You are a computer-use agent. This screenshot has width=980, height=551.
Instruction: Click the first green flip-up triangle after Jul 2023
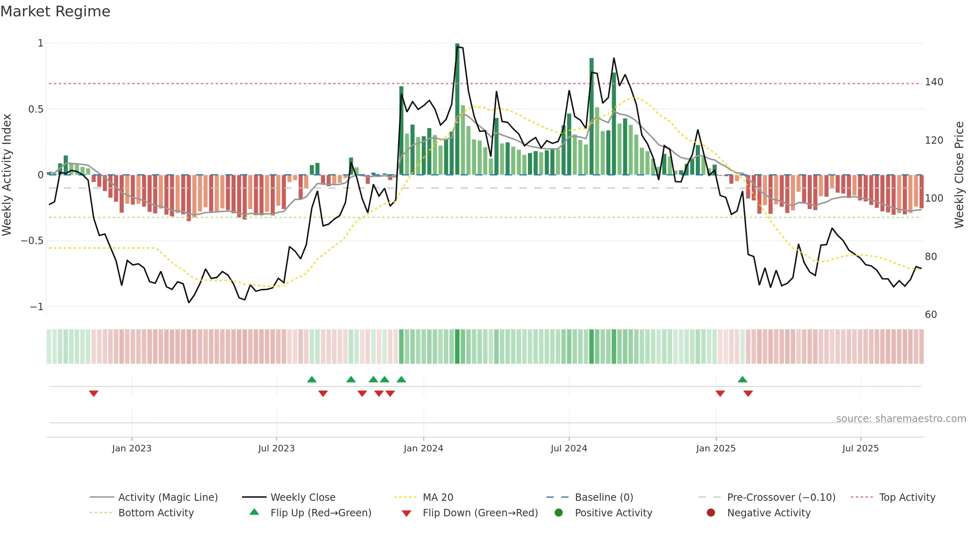coord(312,379)
